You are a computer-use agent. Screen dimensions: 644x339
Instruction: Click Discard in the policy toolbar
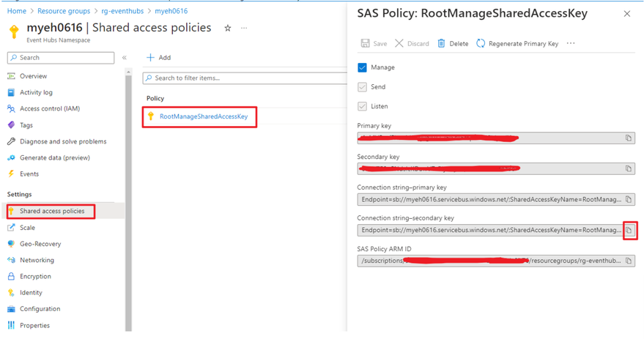pyautogui.click(x=412, y=43)
